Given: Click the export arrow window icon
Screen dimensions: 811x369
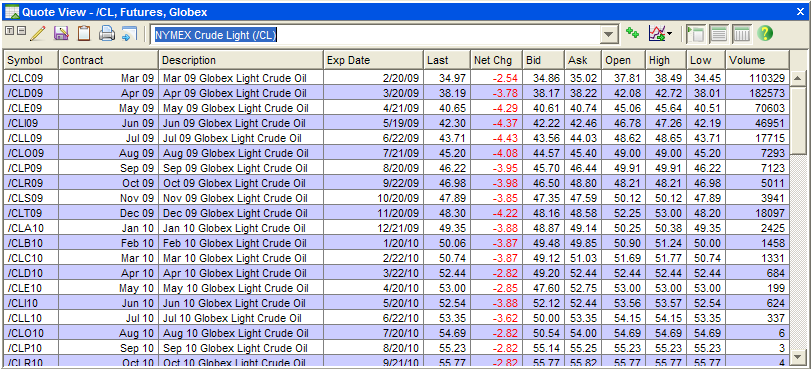Looking at the screenshot, I should coord(128,34).
